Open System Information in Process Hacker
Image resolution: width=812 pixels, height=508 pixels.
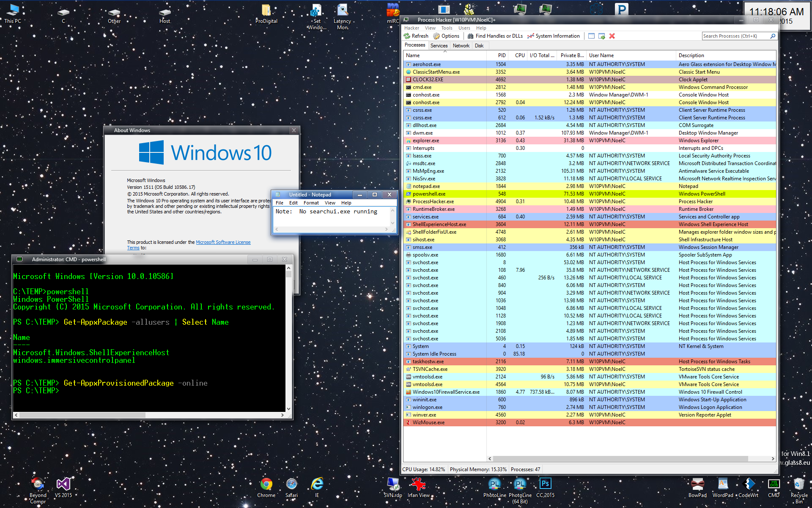[x=554, y=36]
